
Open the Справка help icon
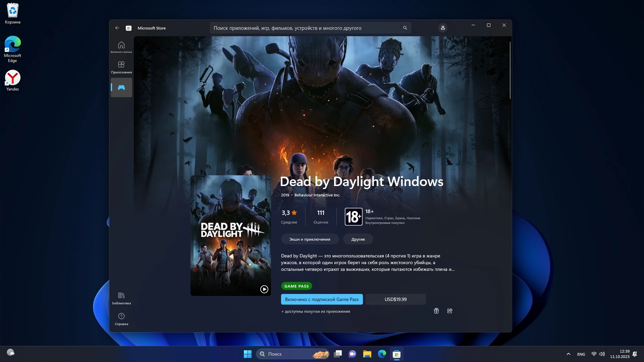coord(121,319)
